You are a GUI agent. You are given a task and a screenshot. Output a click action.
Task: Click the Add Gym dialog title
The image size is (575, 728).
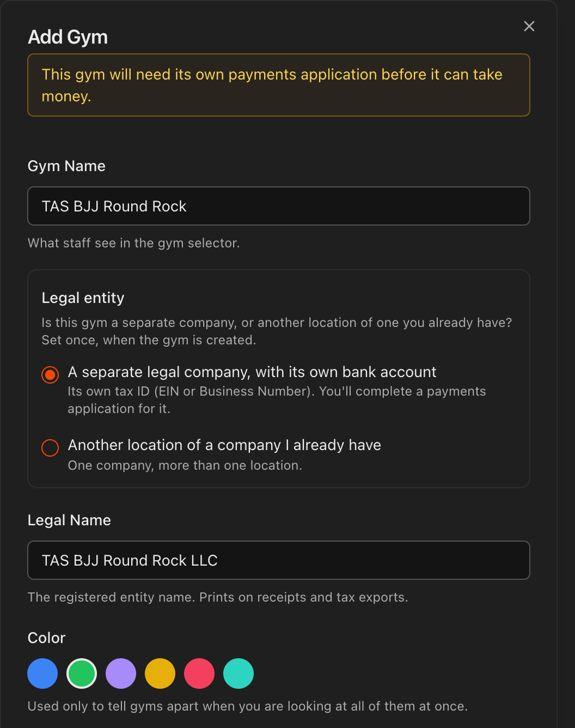pyautogui.click(x=68, y=37)
